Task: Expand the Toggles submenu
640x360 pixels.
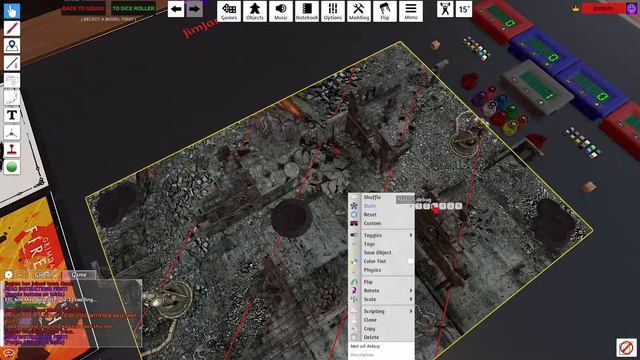Action: [381, 236]
